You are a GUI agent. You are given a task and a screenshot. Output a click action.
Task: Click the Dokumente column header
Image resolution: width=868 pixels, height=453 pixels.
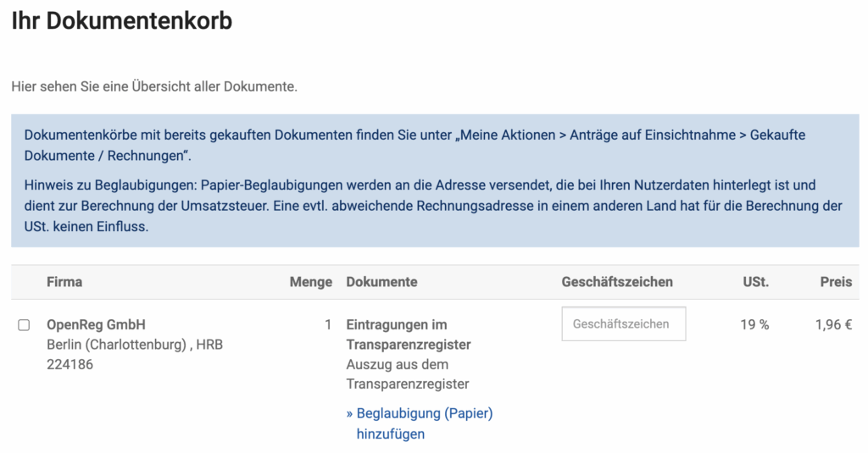tap(381, 282)
